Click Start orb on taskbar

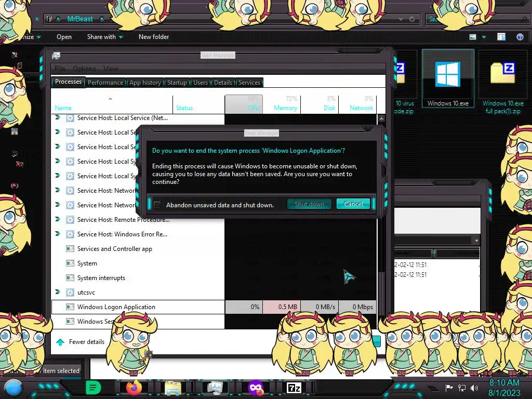(x=13, y=389)
